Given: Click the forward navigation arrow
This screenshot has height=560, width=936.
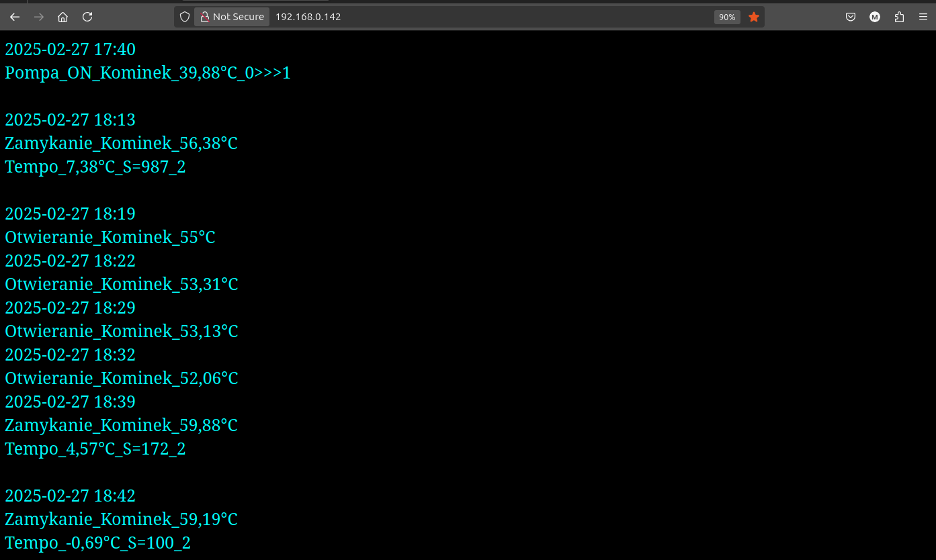Looking at the screenshot, I should point(39,17).
